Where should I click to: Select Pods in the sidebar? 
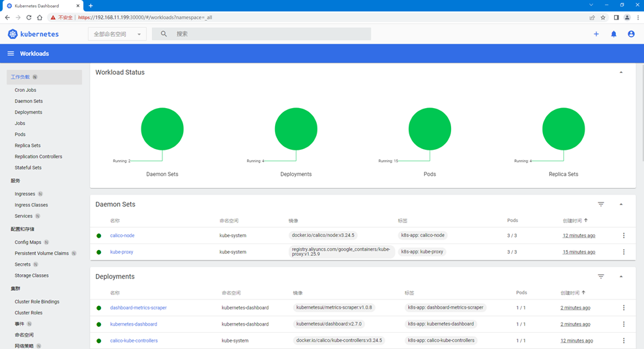pos(20,134)
